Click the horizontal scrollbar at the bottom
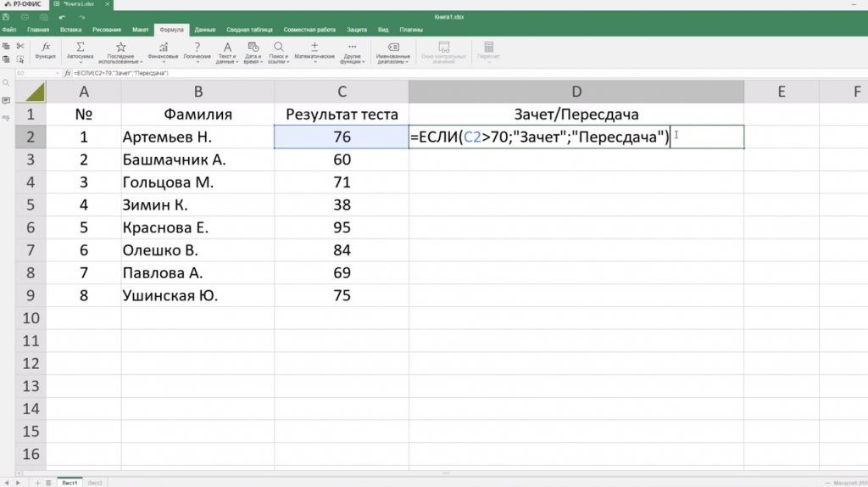Image resolution: width=868 pixels, height=487 pixels. coord(446,473)
